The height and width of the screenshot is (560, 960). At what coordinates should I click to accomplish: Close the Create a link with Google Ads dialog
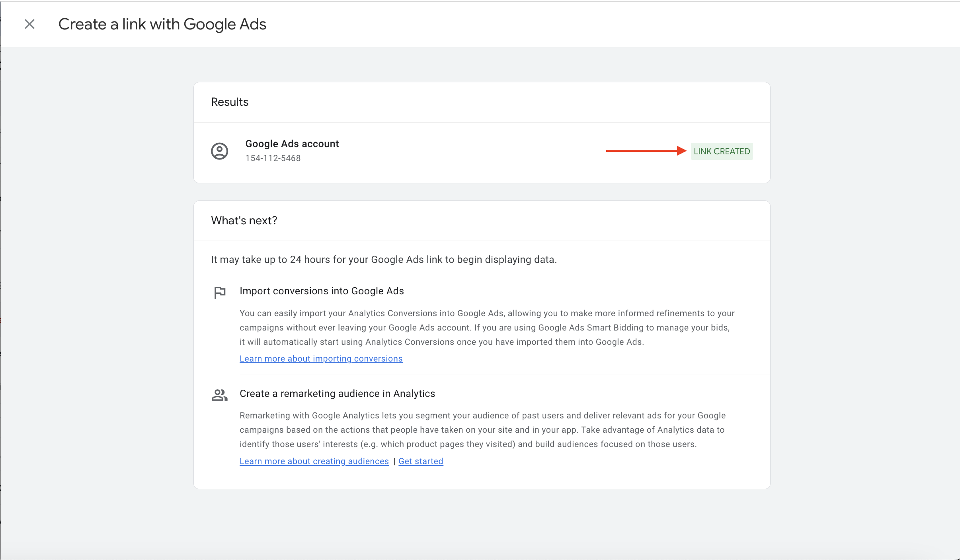(29, 24)
